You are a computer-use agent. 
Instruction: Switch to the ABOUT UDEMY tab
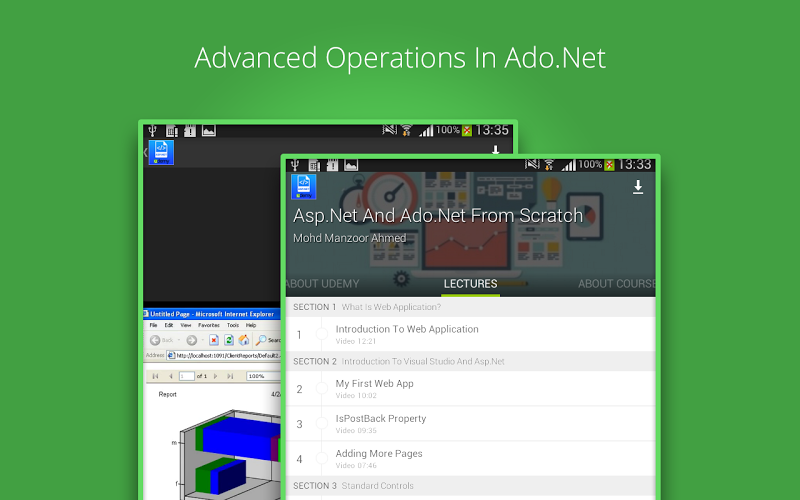(322, 284)
